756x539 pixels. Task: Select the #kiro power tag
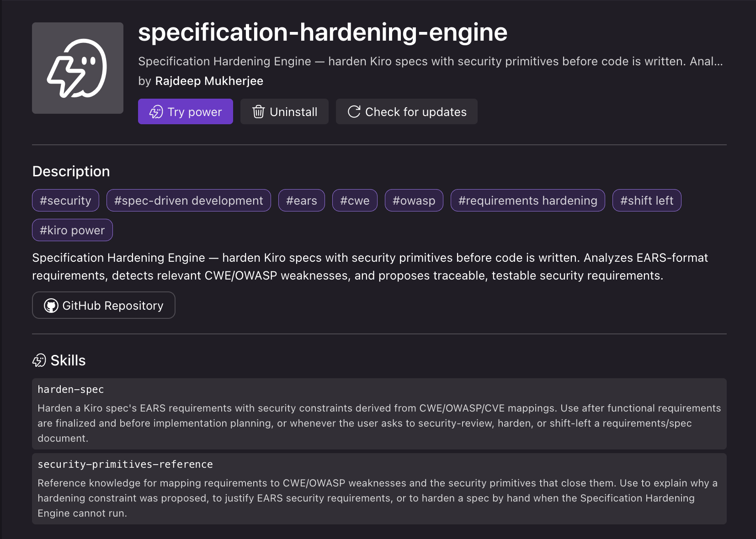pos(72,230)
